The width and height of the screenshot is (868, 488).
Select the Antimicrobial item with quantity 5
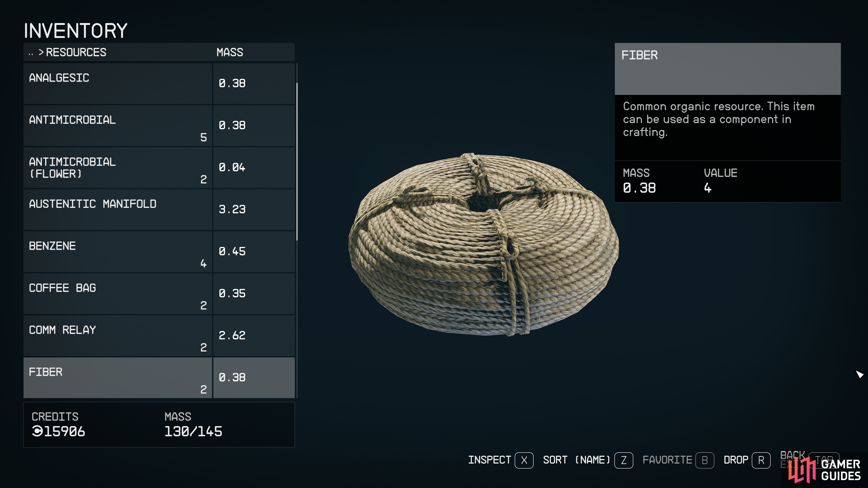[x=159, y=126]
